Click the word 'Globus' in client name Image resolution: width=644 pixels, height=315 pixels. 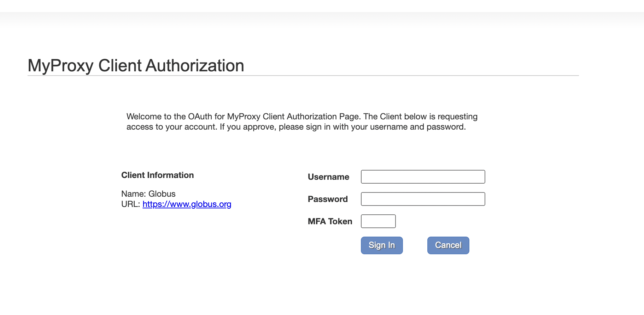click(x=162, y=194)
